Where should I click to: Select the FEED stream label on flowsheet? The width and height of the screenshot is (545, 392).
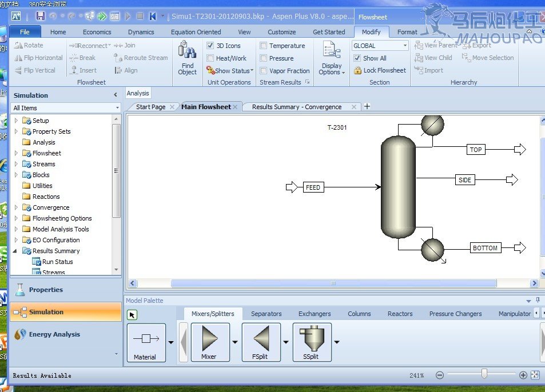[313, 187]
